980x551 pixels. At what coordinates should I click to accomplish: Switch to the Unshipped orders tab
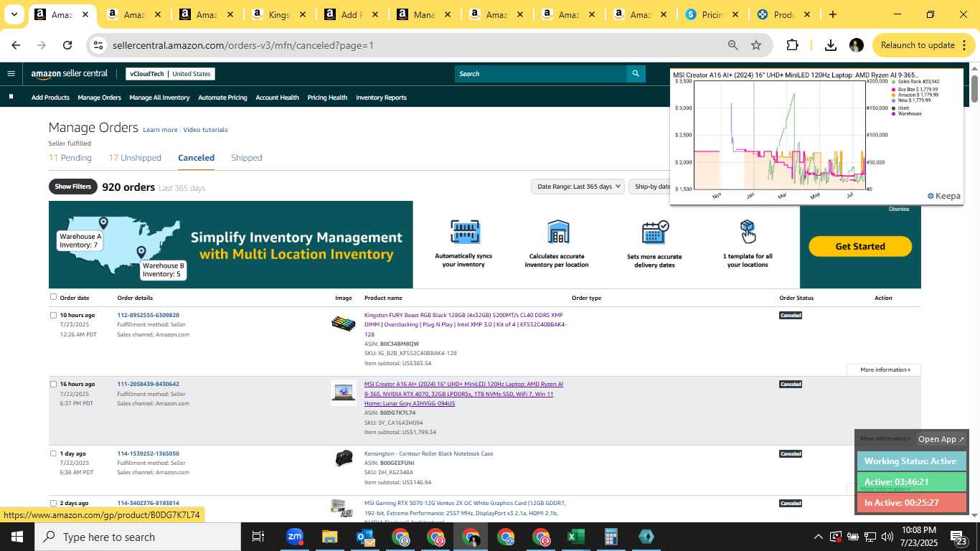135,158
